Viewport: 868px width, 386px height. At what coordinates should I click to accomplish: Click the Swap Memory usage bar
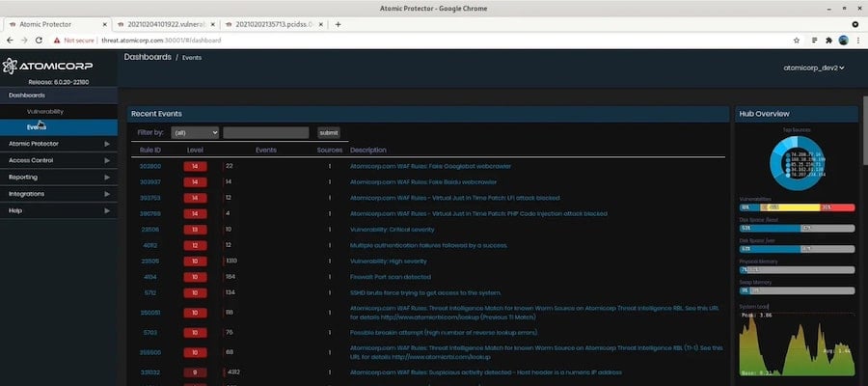(x=798, y=290)
